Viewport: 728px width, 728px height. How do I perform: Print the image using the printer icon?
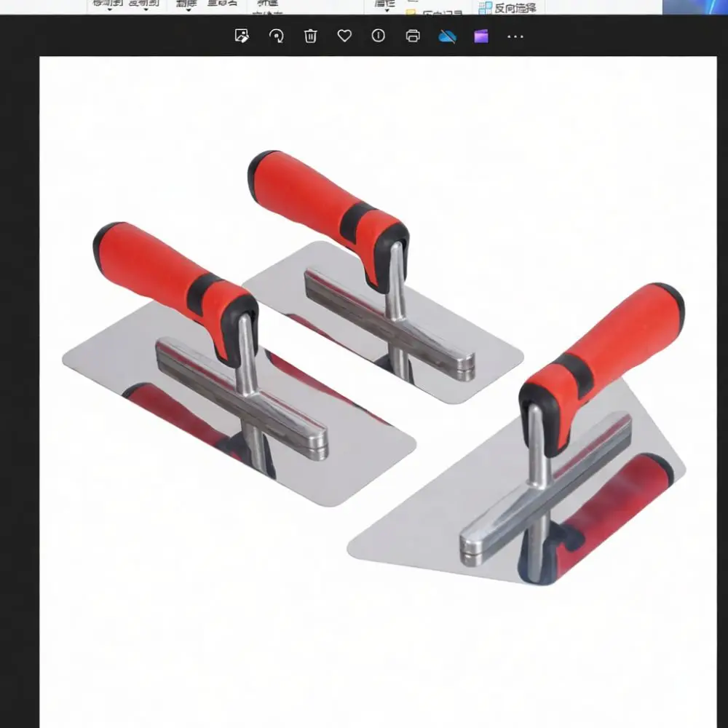pyautogui.click(x=412, y=36)
